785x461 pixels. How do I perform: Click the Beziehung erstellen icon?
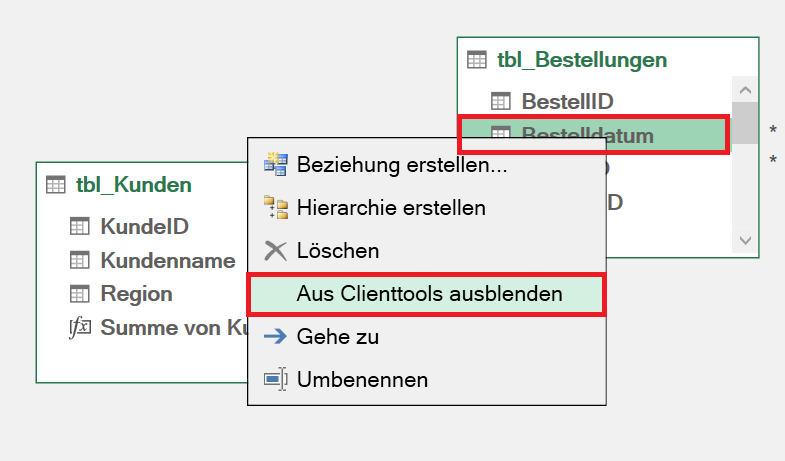[x=275, y=165]
